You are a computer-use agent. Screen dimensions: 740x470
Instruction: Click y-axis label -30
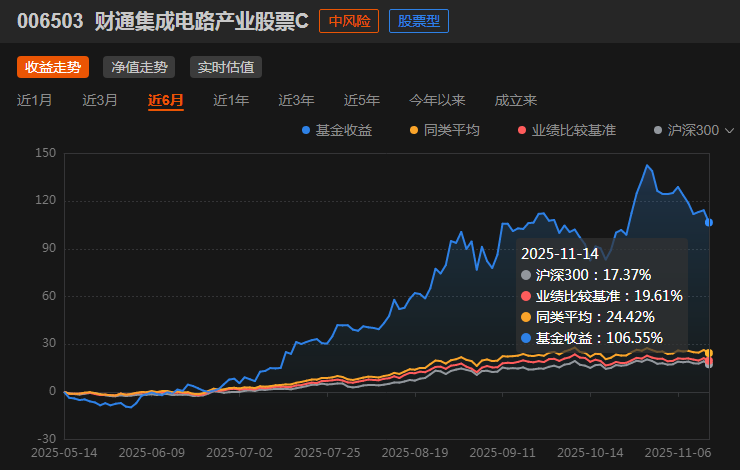[46, 439]
